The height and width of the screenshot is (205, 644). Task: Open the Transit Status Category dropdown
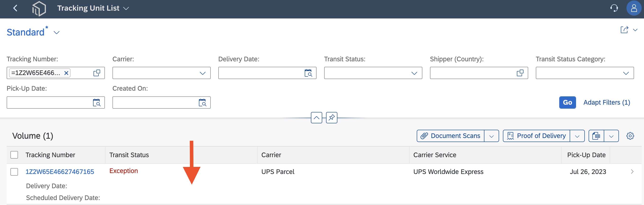click(x=626, y=73)
